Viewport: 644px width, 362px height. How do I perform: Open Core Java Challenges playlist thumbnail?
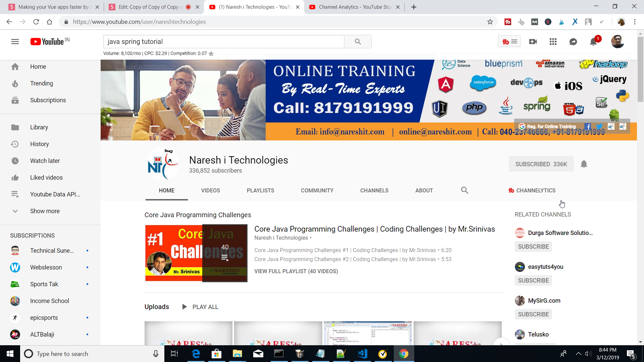click(x=196, y=253)
